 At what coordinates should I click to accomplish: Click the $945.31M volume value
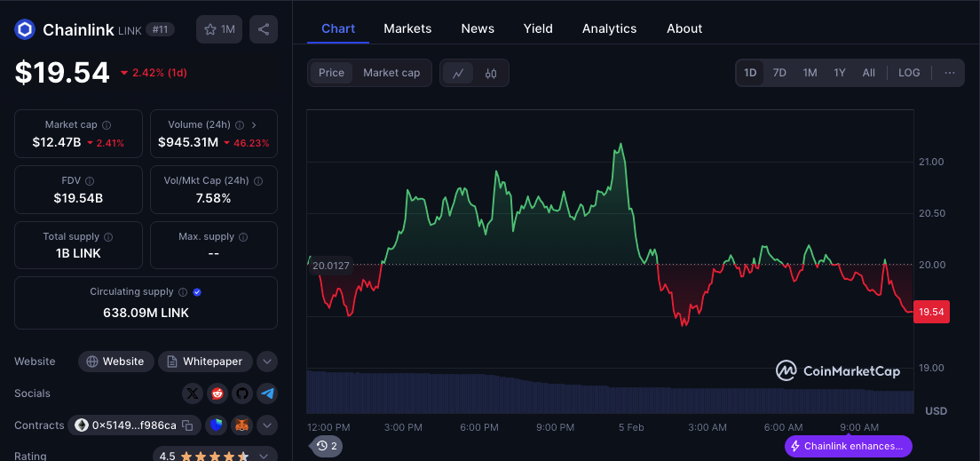coord(188,143)
